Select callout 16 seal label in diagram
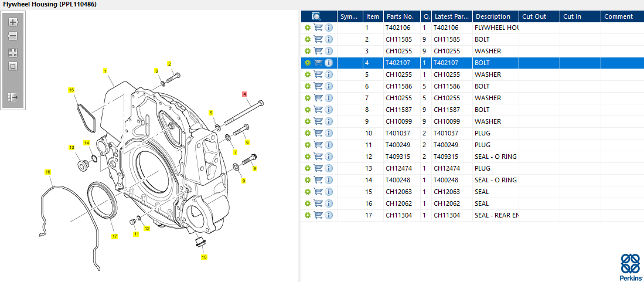 point(48,172)
